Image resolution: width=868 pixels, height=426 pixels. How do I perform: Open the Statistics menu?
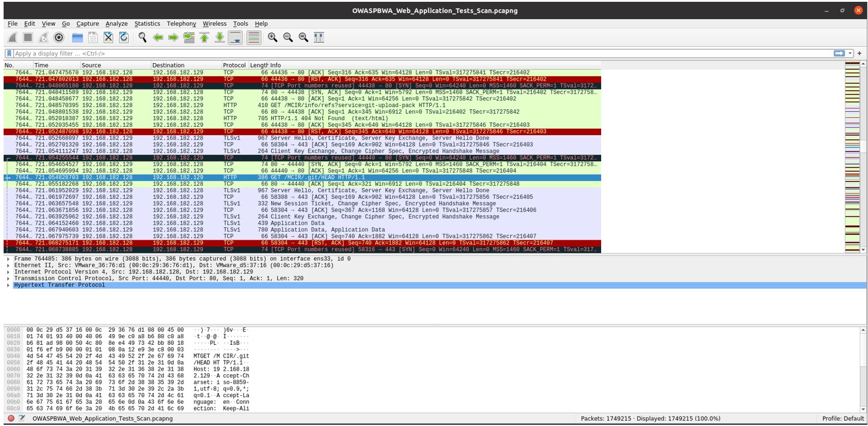(147, 23)
